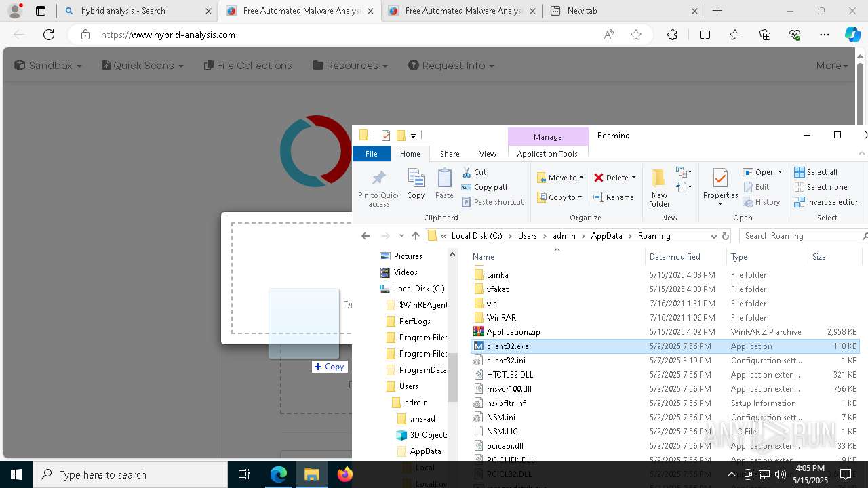Open Application Tools ribbon tab
Screen dimensions: 868x488
tap(547, 154)
